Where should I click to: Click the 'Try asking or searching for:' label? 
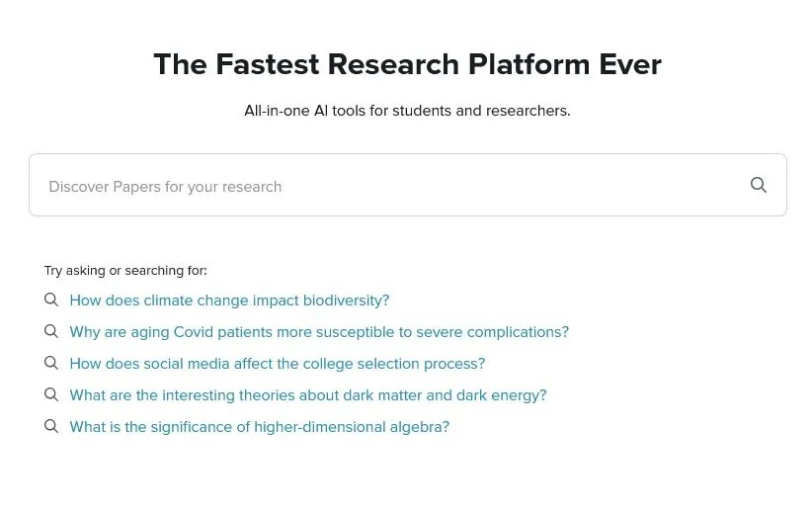125,270
